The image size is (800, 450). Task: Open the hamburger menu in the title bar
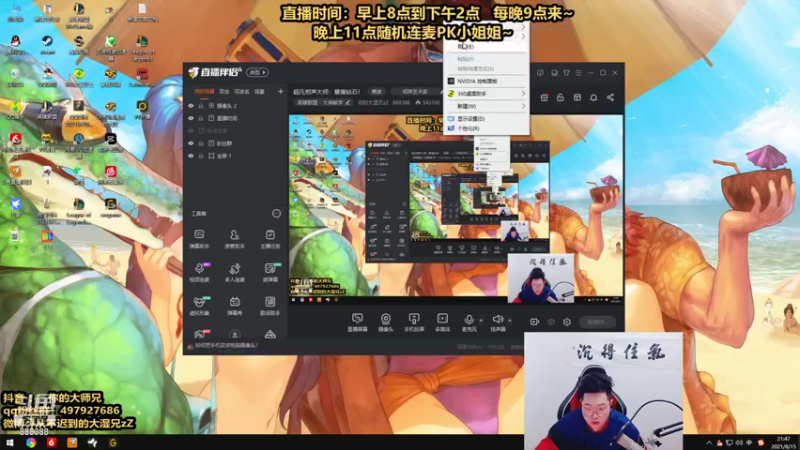[579, 73]
